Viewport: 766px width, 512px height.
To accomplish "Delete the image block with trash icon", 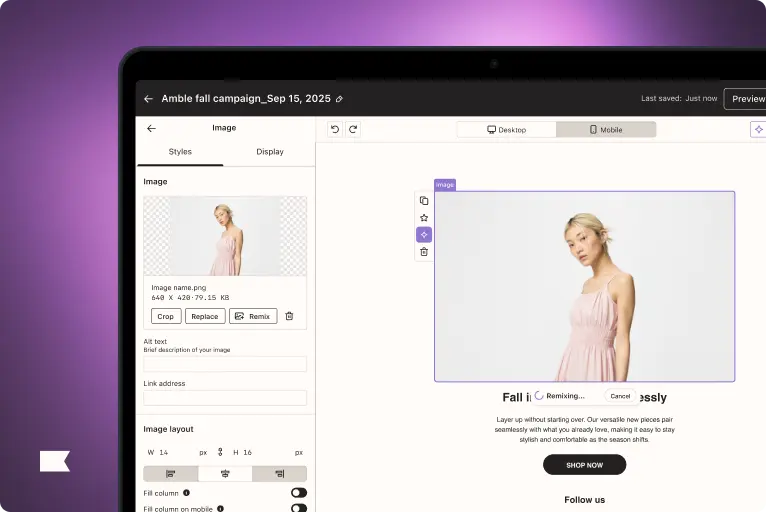I will 424,252.
